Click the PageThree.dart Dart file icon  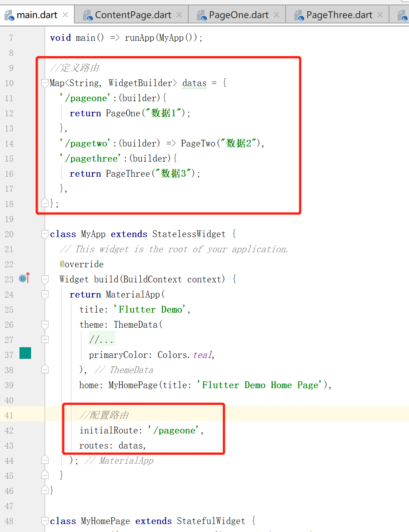click(x=299, y=15)
